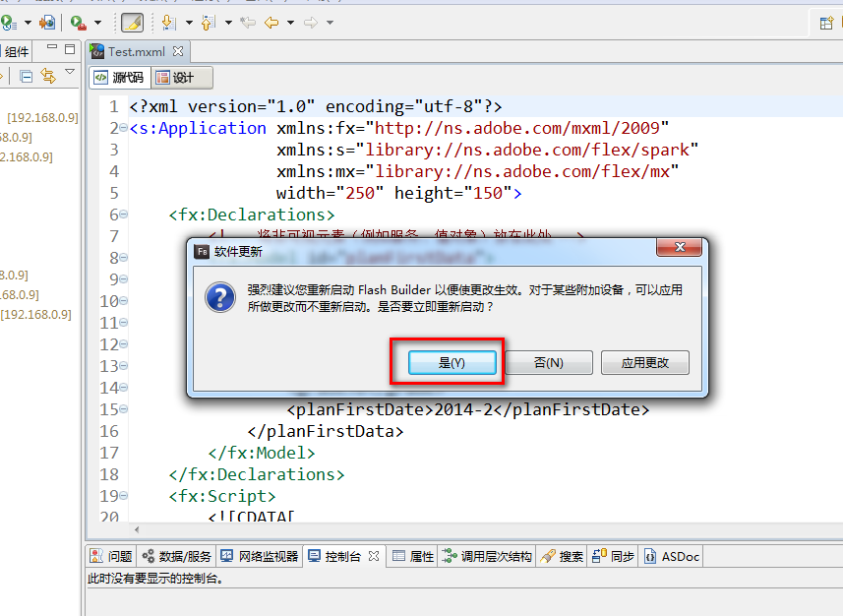Navigate back with the yellow left arrow
Image resolution: width=843 pixels, height=616 pixels.
pos(271,23)
